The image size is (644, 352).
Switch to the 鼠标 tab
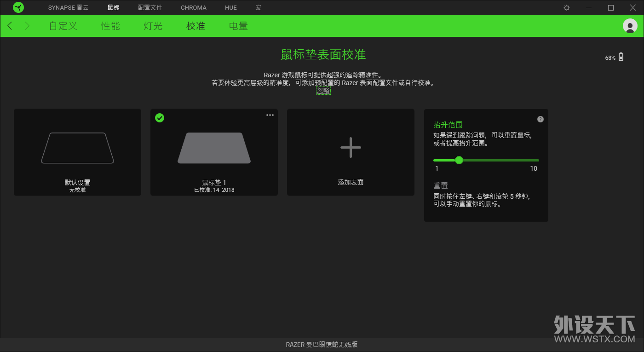pyautogui.click(x=113, y=8)
